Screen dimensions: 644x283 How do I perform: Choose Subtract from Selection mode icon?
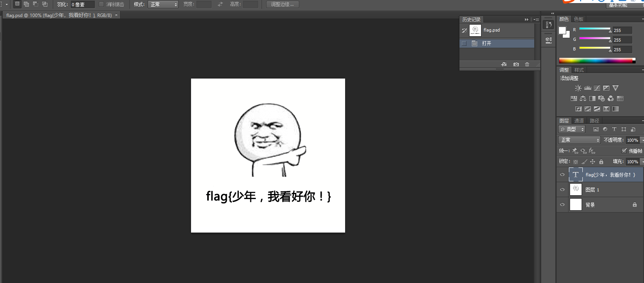coord(35,4)
